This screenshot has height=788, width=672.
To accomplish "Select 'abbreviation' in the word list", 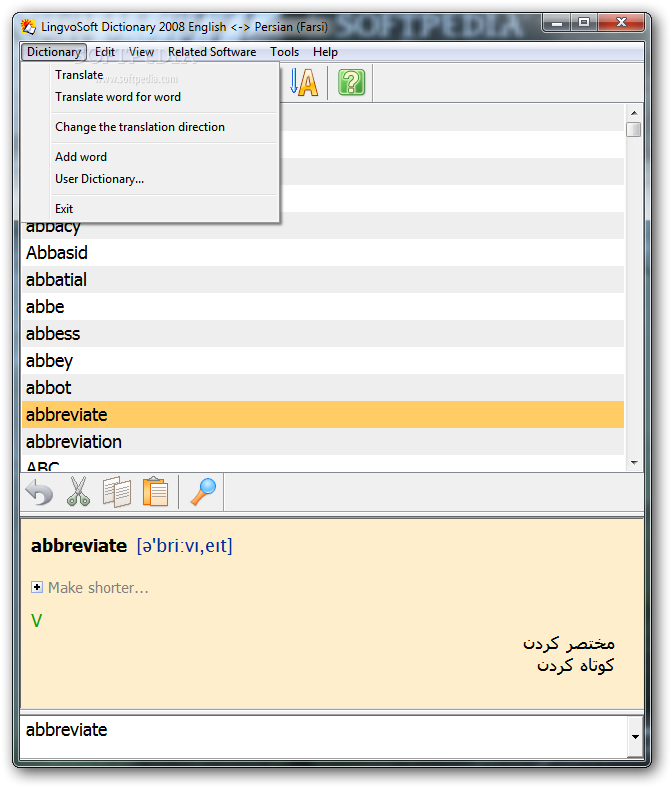I will pos(323,442).
